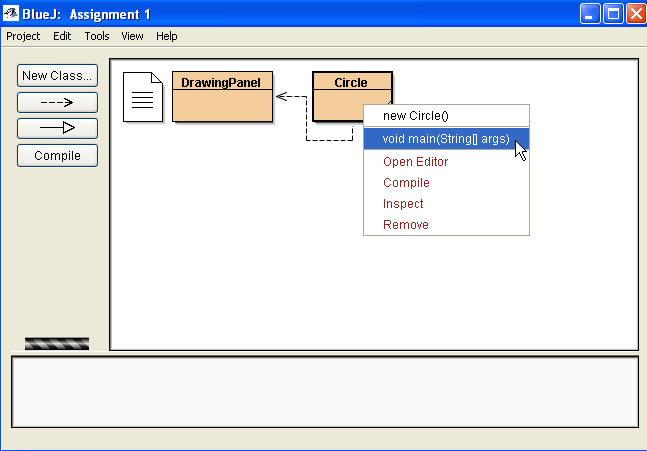Click the BlueJ application icon in title bar
647x451 pixels.
(12, 13)
